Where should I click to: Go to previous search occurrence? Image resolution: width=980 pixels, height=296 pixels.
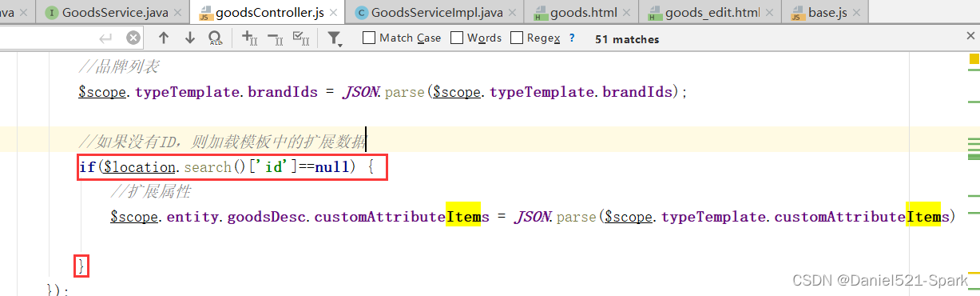[164, 38]
